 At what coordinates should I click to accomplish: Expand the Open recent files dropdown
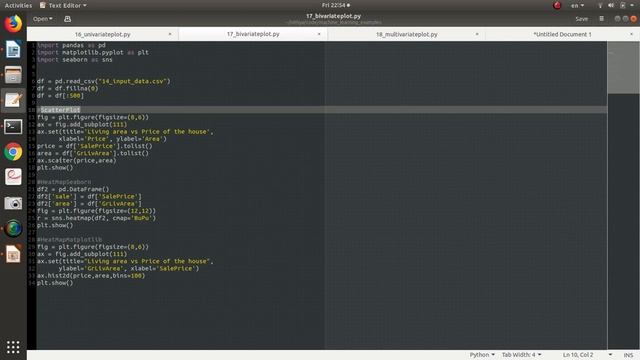pyautogui.click(x=42, y=19)
